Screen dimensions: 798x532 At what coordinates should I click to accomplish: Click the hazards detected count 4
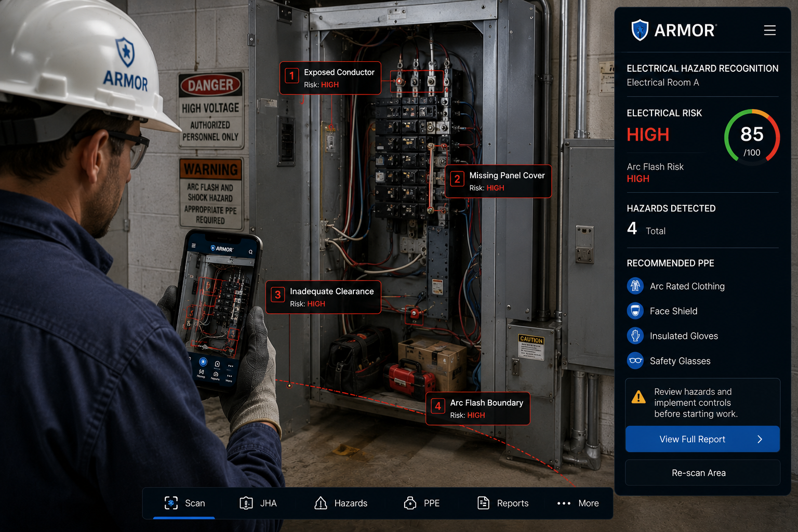(632, 228)
